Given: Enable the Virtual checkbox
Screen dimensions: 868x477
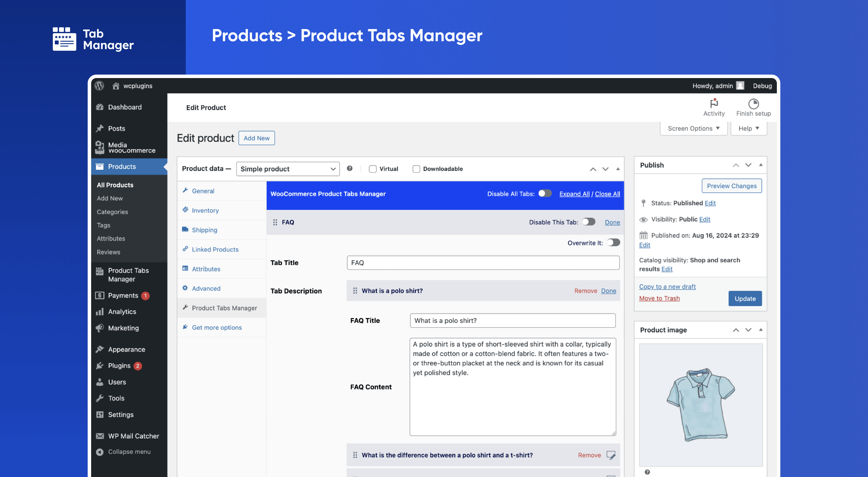Looking at the screenshot, I should (372, 169).
